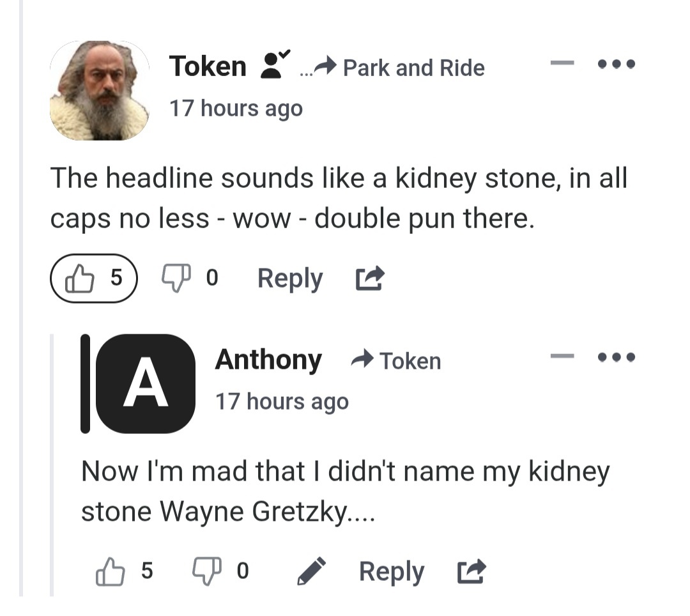Click the follow icon beside Token's name
Viewport: 690px width, 616px height.
tap(273, 66)
